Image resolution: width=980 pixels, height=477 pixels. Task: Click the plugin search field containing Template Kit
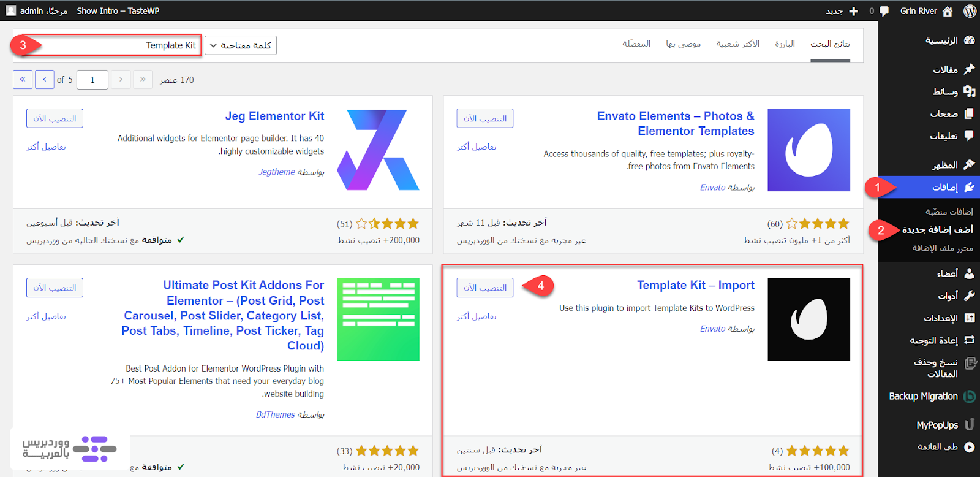point(116,45)
